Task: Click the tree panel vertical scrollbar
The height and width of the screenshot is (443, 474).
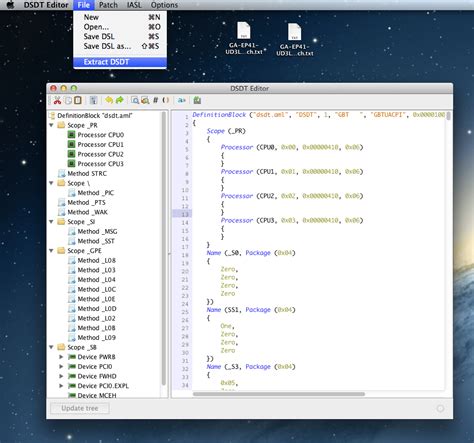Action: 164,248
